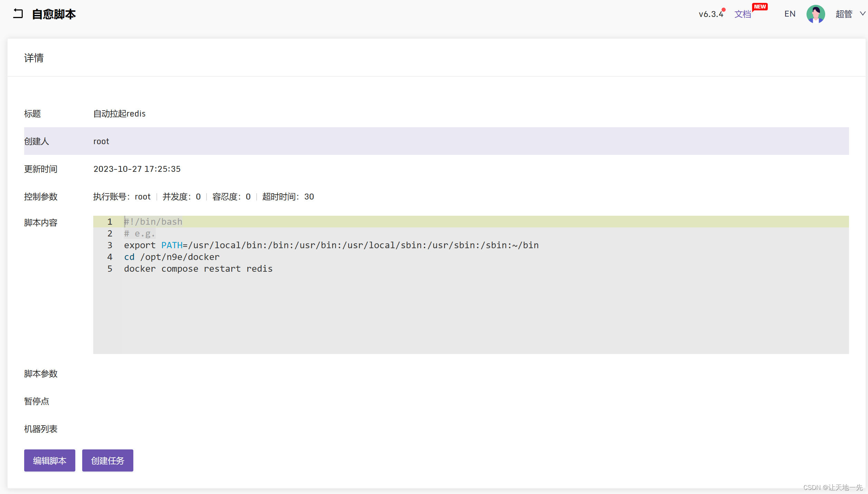The width and height of the screenshot is (868, 494).
Task: Click line 1 shebang in script editor
Action: point(153,222)
